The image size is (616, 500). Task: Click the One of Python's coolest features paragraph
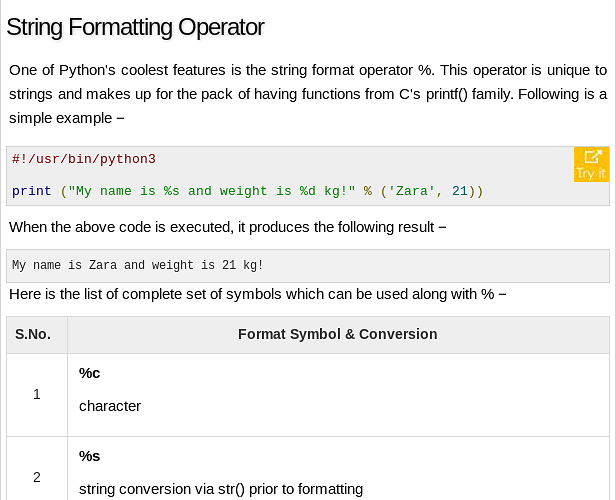tap(308, 94)
